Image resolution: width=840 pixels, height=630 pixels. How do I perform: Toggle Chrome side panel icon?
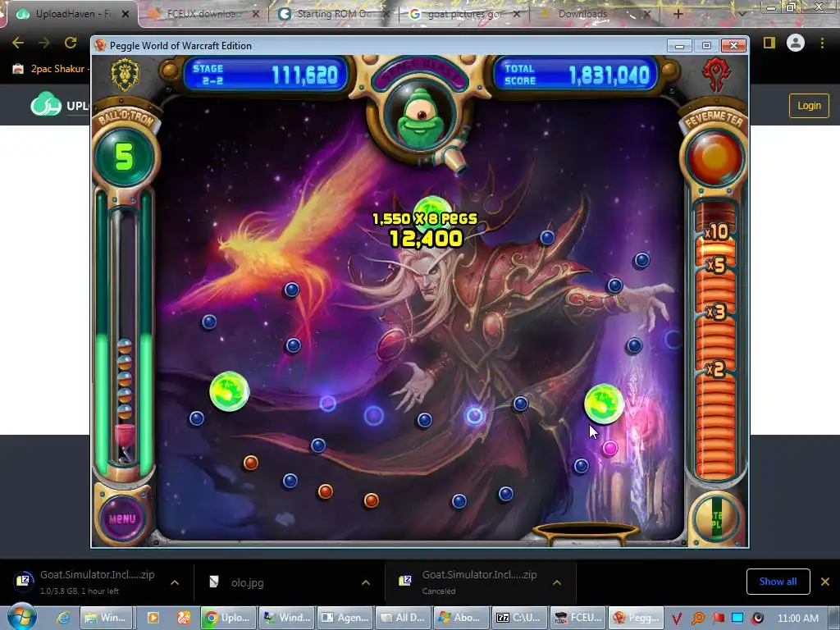click(769, 43)
